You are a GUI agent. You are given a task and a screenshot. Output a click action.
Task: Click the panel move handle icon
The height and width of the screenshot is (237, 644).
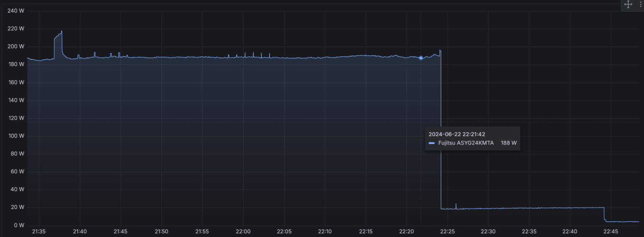(x=628, y=4)
